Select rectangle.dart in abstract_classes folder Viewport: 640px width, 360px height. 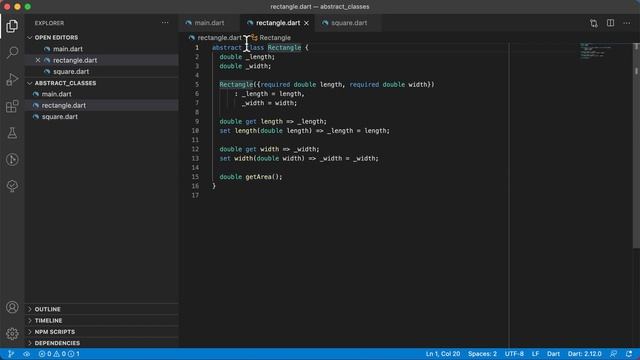(64, 105)
